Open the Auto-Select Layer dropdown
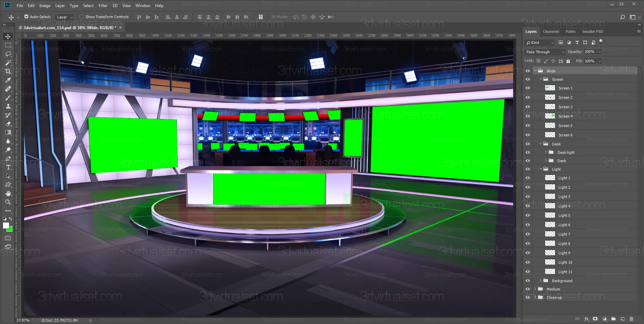The image size is (644, 324). 64,17
